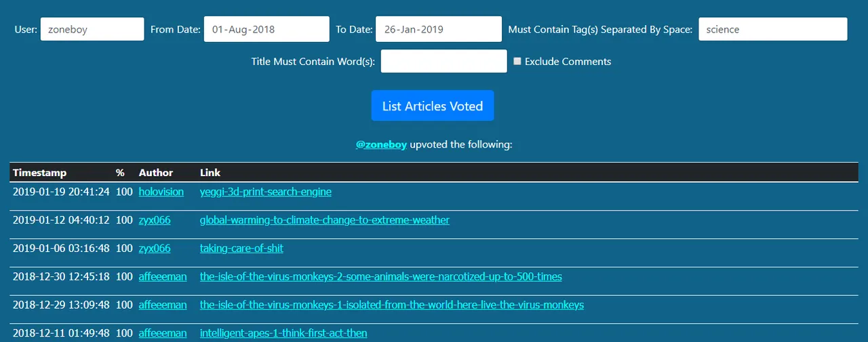The width and height of the screenshot is (868, 342).
Task: Open author affeeeman in virus-monkeys-2 row
Action: 163,276
